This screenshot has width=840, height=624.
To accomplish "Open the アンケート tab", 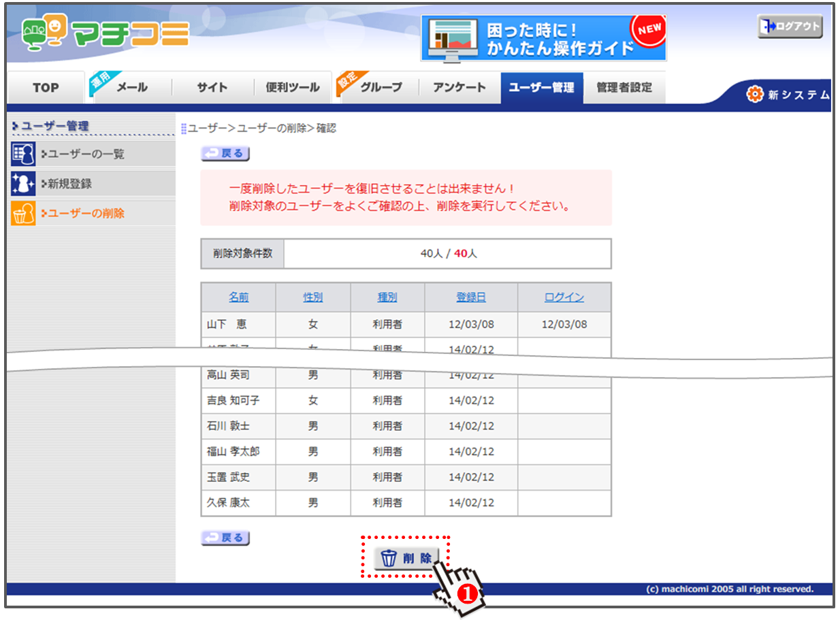I will pyautogui.click(x=459, y=88).
